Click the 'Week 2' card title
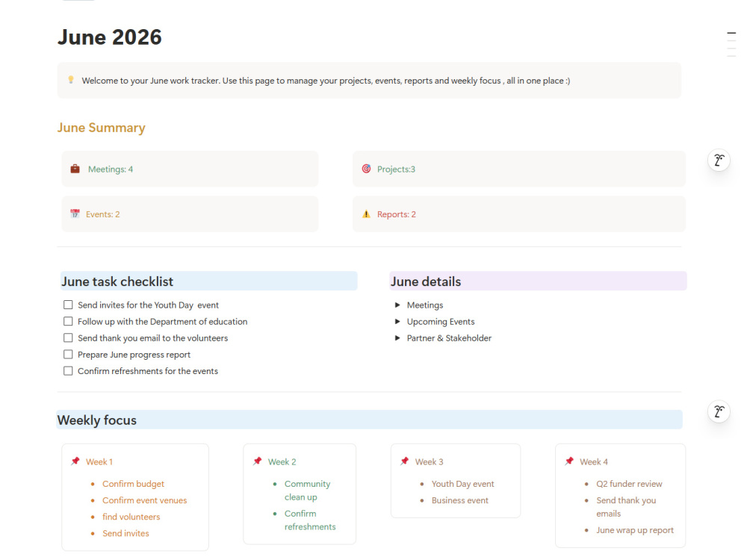 (x=282, y=462)
